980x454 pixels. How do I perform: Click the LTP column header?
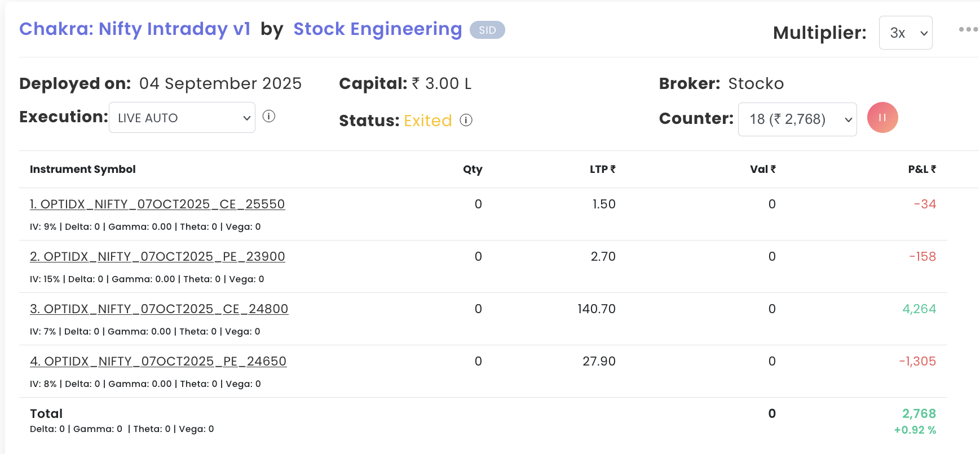coord(602,169)
